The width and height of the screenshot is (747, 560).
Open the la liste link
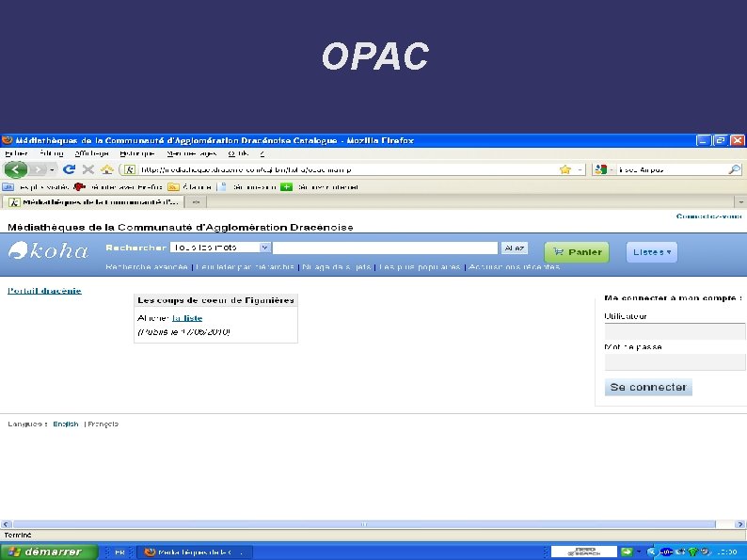[x=187, y=318]
